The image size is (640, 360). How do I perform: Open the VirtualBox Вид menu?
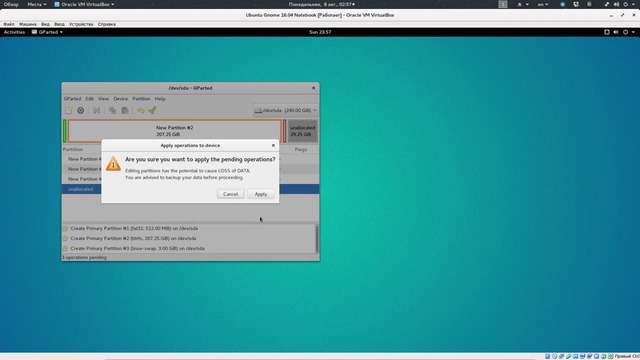[x=45, y=24]
